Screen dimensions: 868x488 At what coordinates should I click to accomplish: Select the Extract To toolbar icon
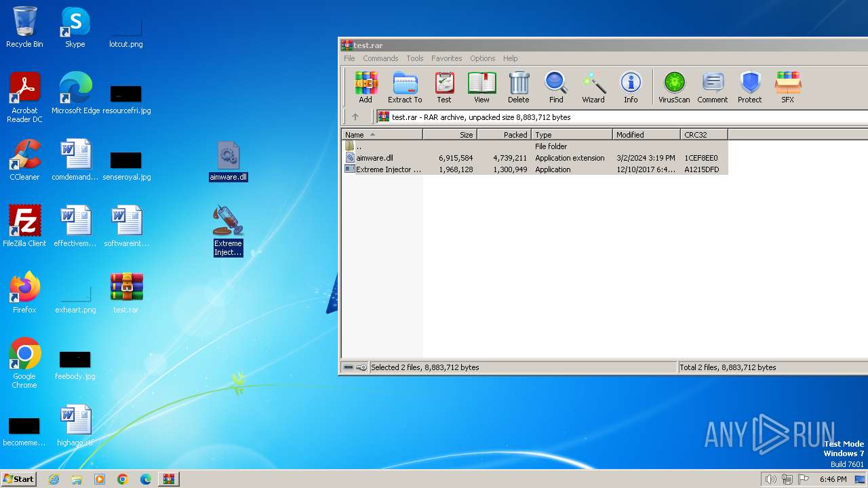point(405,87)
